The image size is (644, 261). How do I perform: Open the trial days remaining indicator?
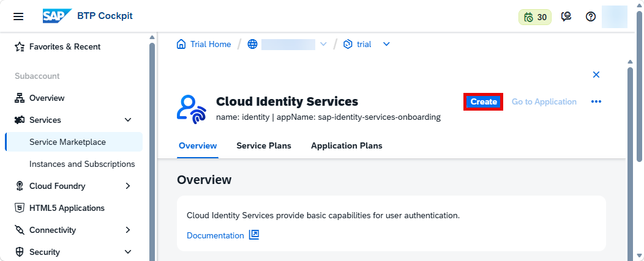[x=535, y=17]
